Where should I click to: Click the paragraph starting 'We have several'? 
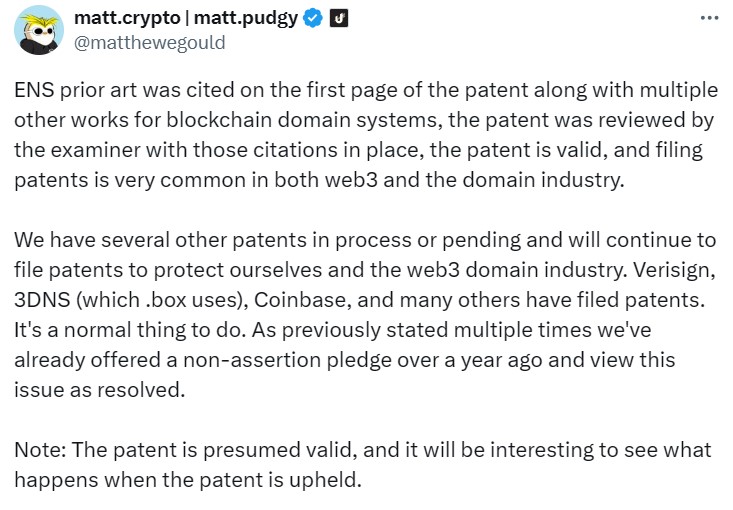[x=365, y=315]
